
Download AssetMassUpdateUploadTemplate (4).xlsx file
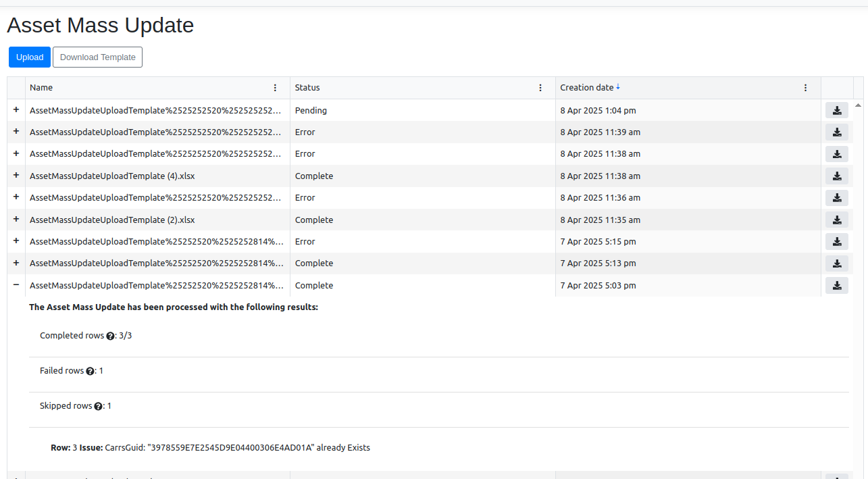point(836,176)
